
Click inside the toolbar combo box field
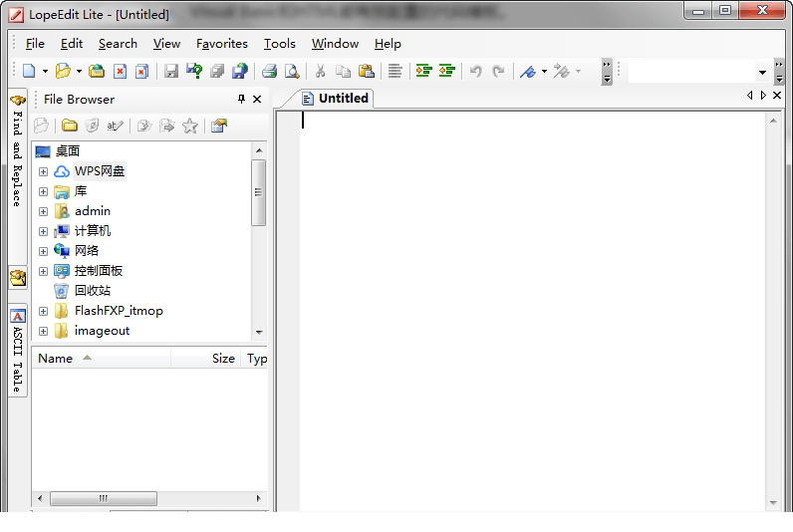pyautogui.click(x=691, y=73)
